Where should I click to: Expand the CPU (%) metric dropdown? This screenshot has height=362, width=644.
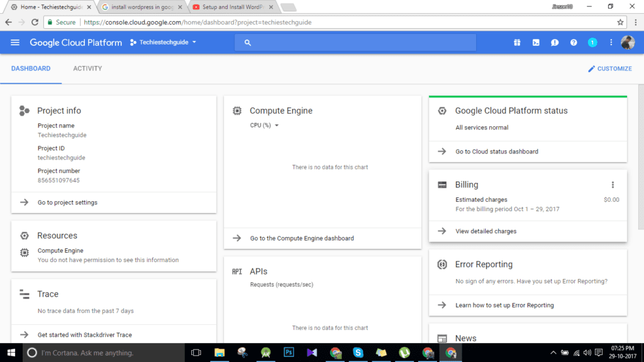coord(264,125)
